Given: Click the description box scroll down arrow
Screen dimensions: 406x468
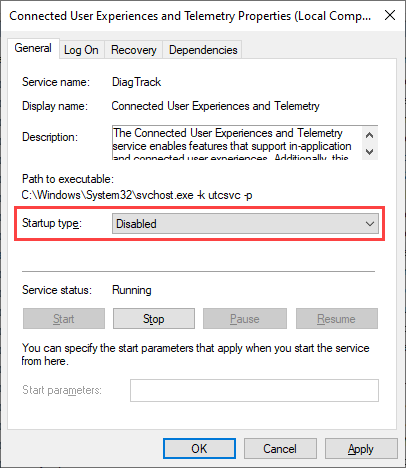Looking at the screenshot, I should (x=369, y=152).
